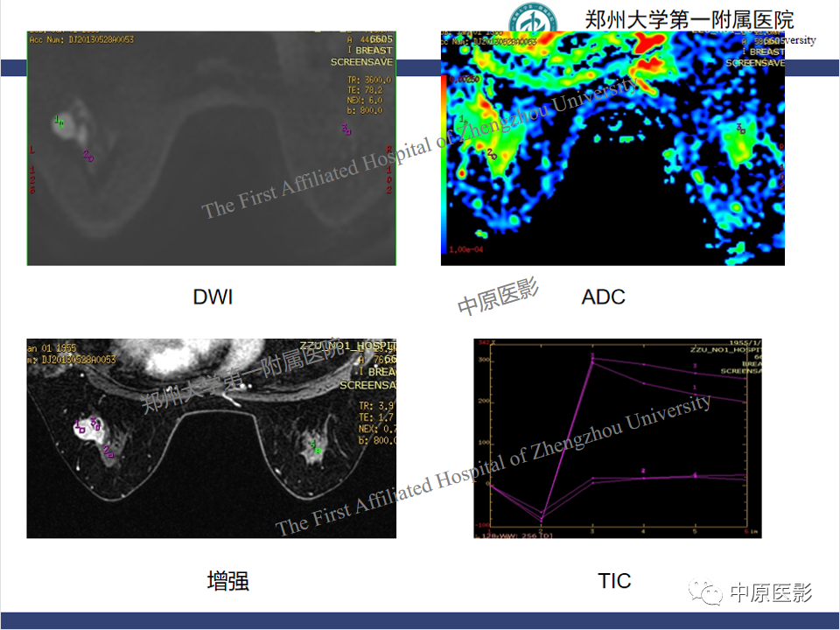
Task: Click the '增强' caption label
Action: [x=227, y=581]
